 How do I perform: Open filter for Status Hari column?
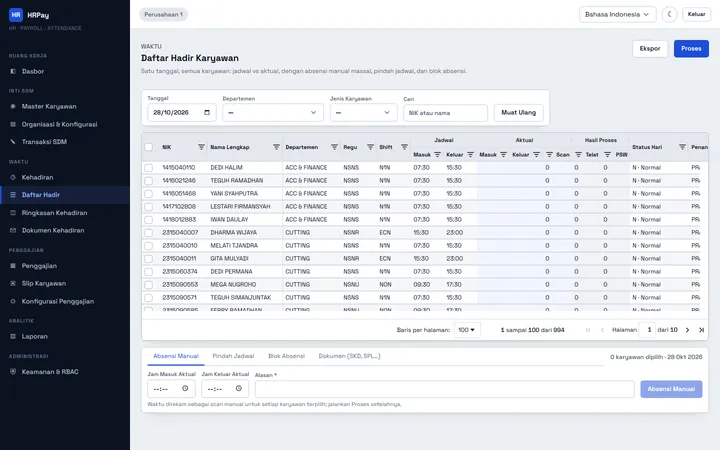[682, 147]
